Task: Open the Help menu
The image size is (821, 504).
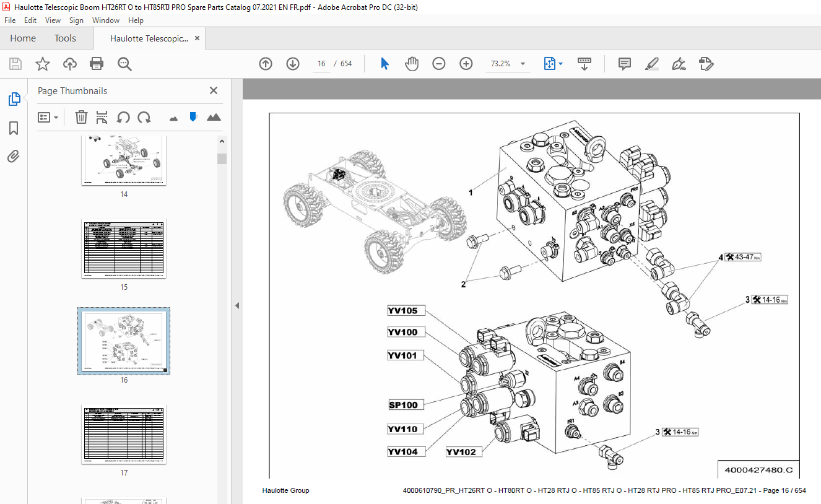Action: pos(136,20)
